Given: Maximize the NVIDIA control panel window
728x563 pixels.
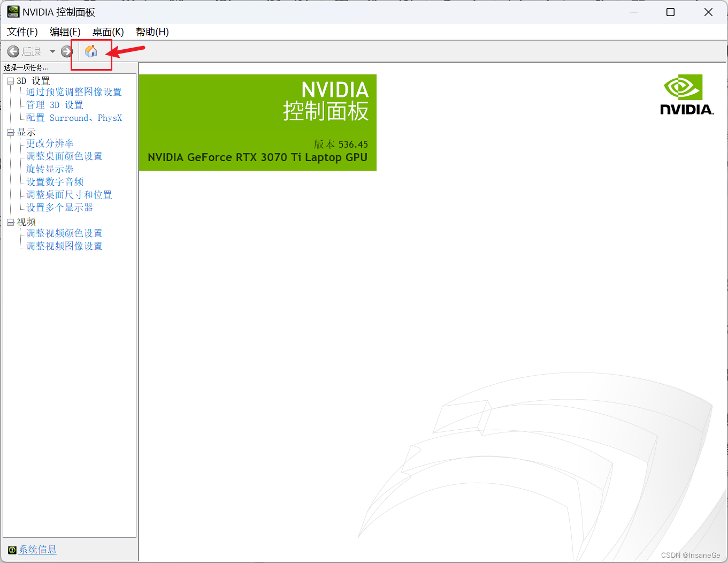Looking at the screenshot, I should pos(670,12).
